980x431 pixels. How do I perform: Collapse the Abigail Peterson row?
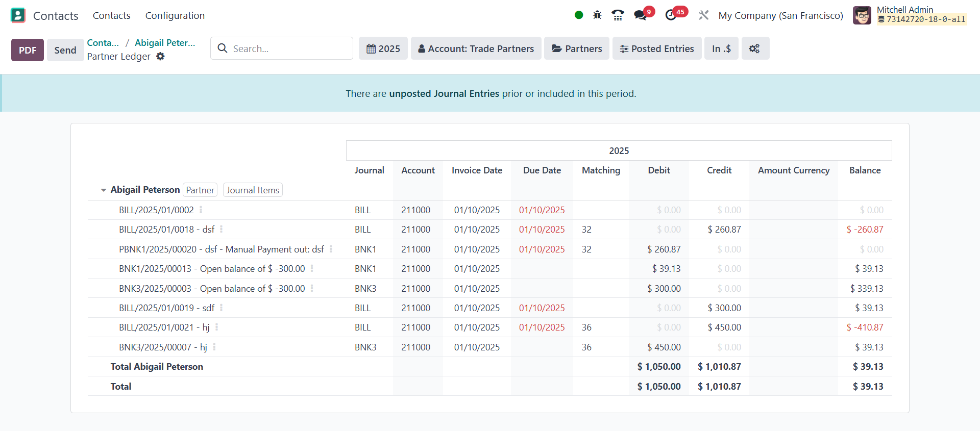click(x=104, y=190)
